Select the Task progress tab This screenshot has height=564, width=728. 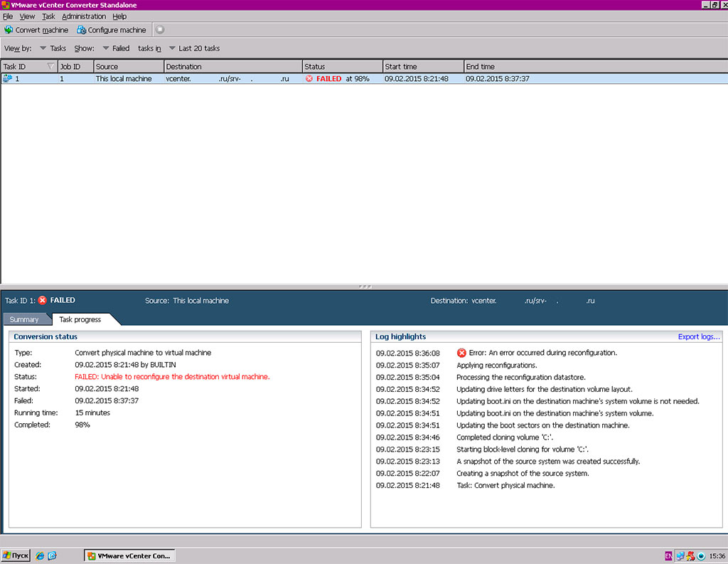[80, 319]
